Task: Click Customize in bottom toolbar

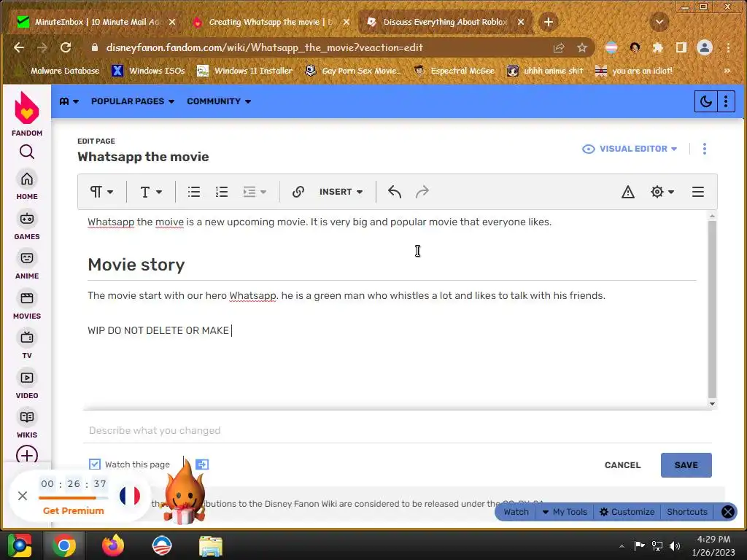Action: click(627, 512)
